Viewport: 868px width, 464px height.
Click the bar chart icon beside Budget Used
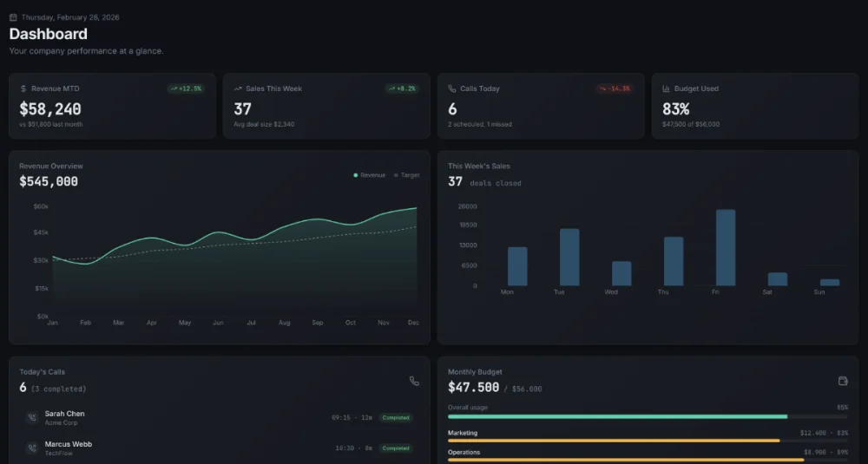click(x=666, y=88)
